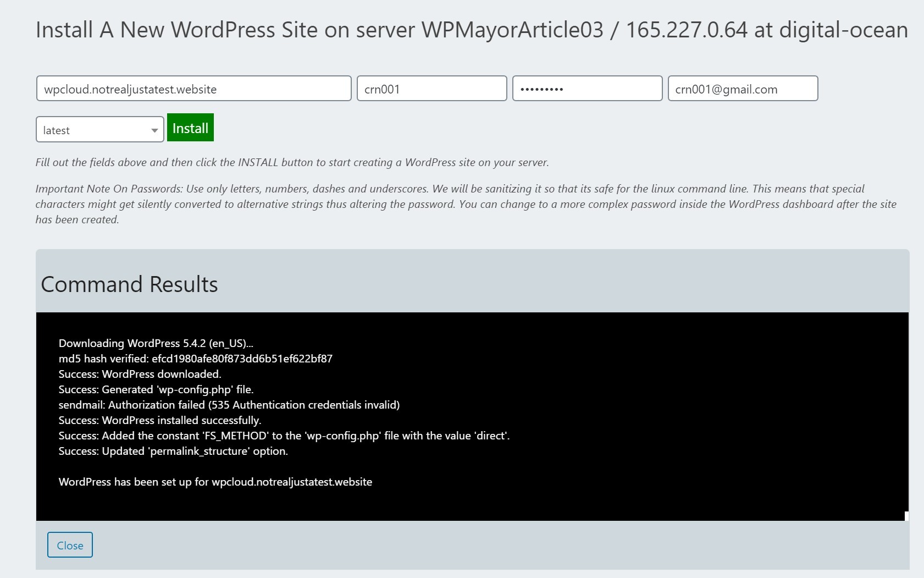Click the line Updated 'permalink_structure' option
The image size is (924, 578).
pyautogui.click(x=173, y=451)
